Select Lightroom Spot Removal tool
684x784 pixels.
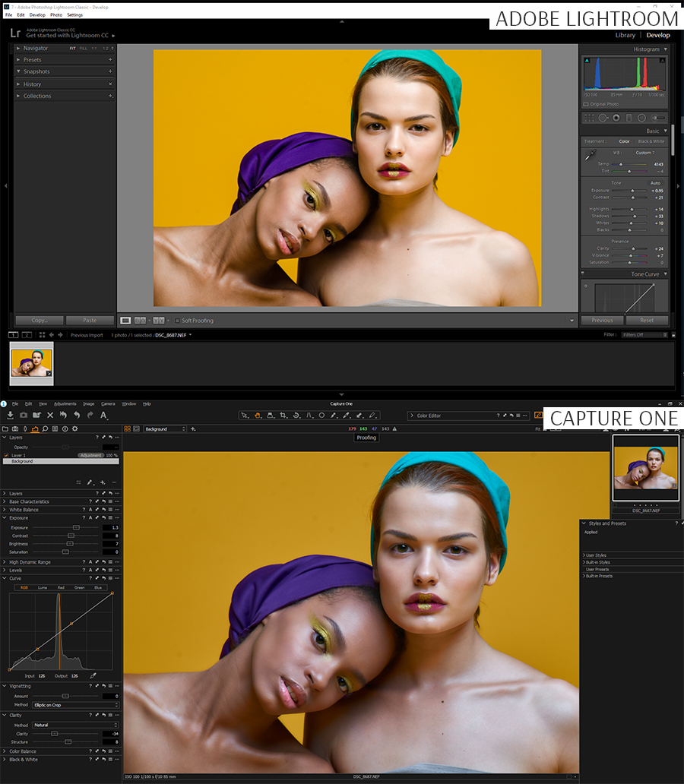[603, 118]
